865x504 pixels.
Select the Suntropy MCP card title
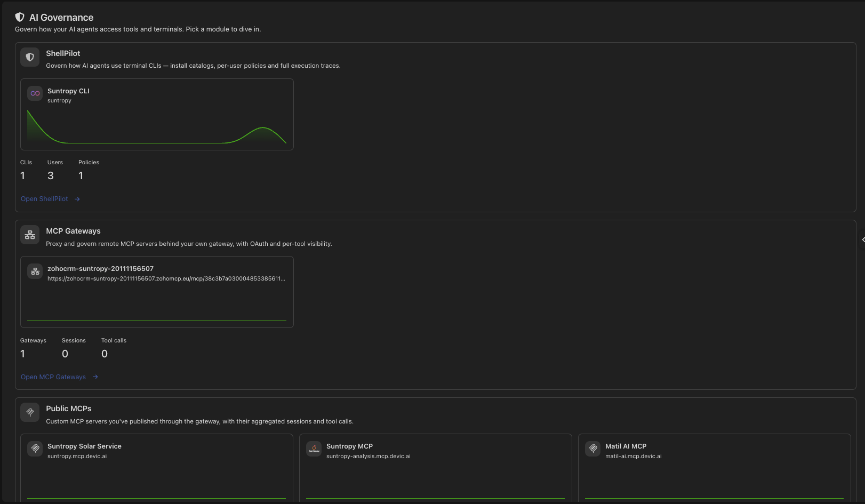point(349,446)
